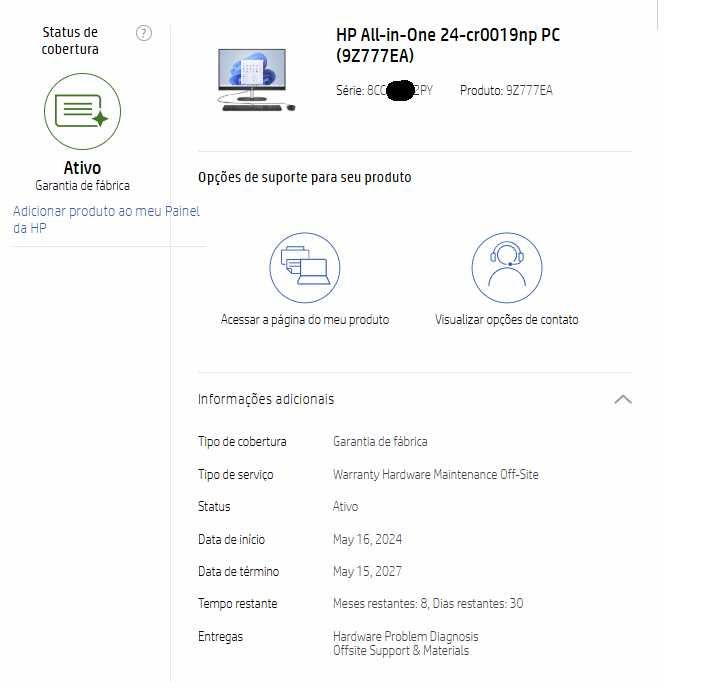Select the product number 'Produto: 9Z777EA' text
This screenshot has width=702, height=695.
click(506, 90)
